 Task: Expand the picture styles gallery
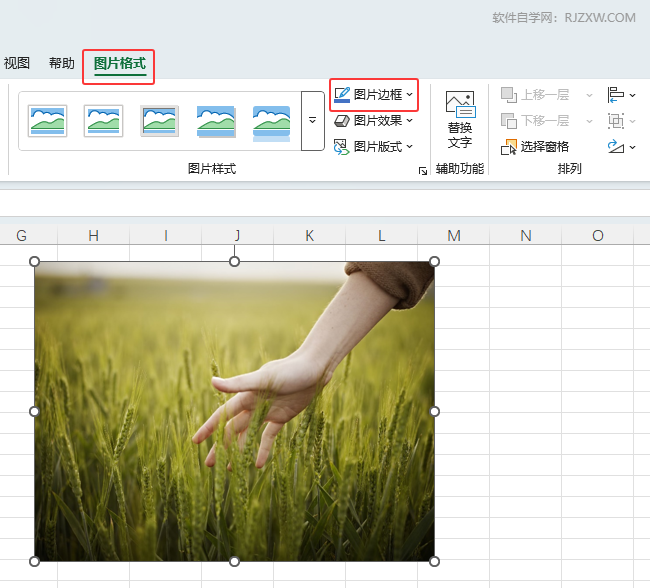click(313, 121)
